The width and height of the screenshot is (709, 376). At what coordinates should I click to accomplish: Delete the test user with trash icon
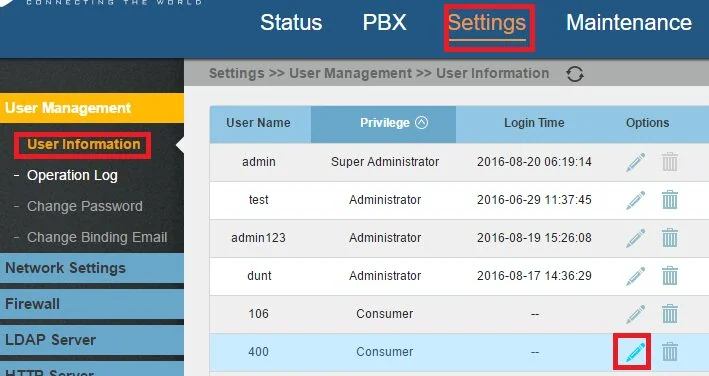(x=670, y=200)
